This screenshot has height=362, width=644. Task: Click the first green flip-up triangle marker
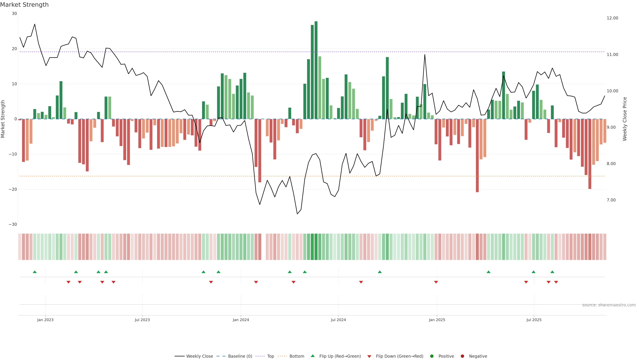pyautogui.click(x=35, y=272)
